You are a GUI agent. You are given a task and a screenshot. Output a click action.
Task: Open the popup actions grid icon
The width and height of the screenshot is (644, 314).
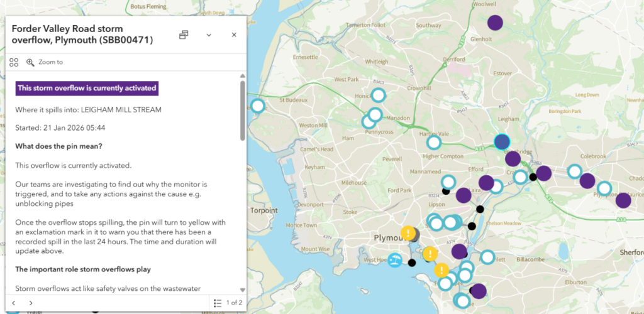pos(14,62)
